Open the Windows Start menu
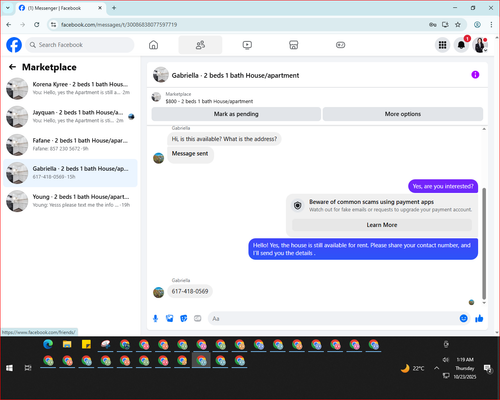 pos(9,368)
